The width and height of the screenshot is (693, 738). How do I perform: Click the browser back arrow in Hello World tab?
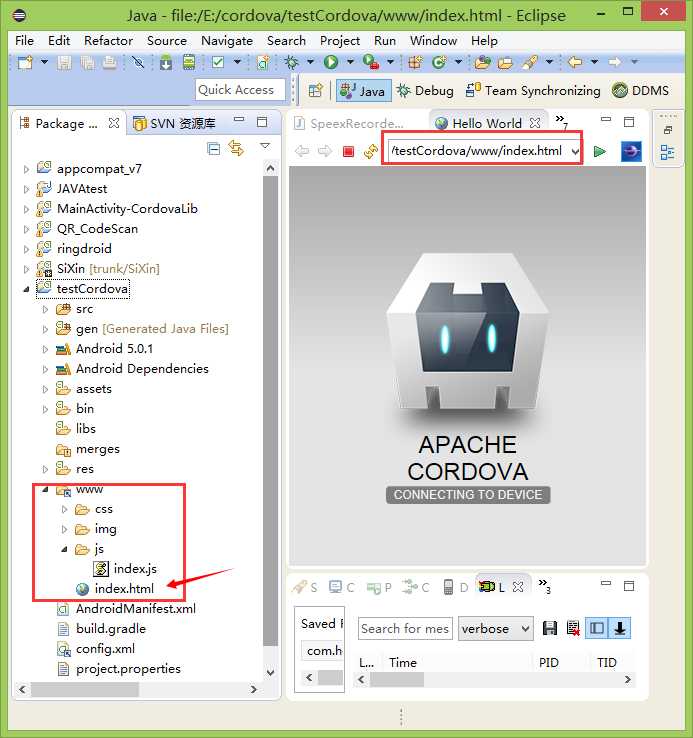[302, 151]
